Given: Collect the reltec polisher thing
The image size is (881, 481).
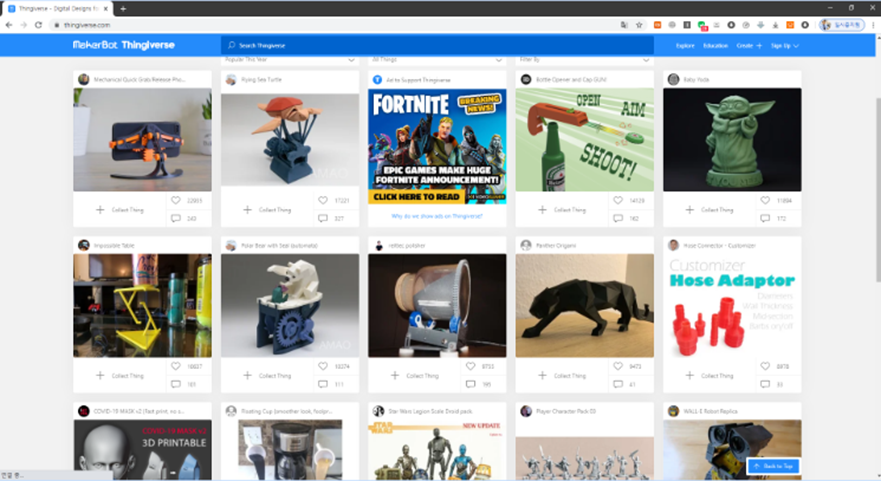Looking at the screenshot, I should click(x=415, y=375).
